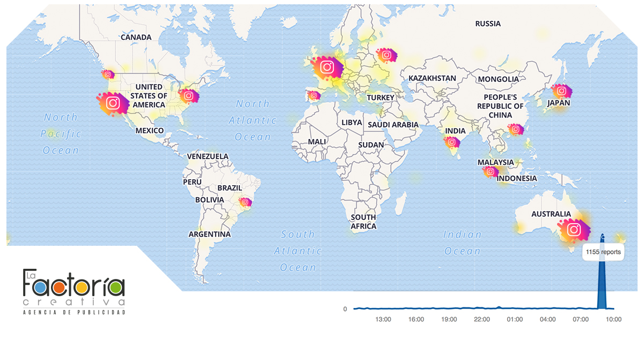644x338 pixels.
Task: Click the MEXICO map label
Action: pyautogui.click(x=150, y=130)
